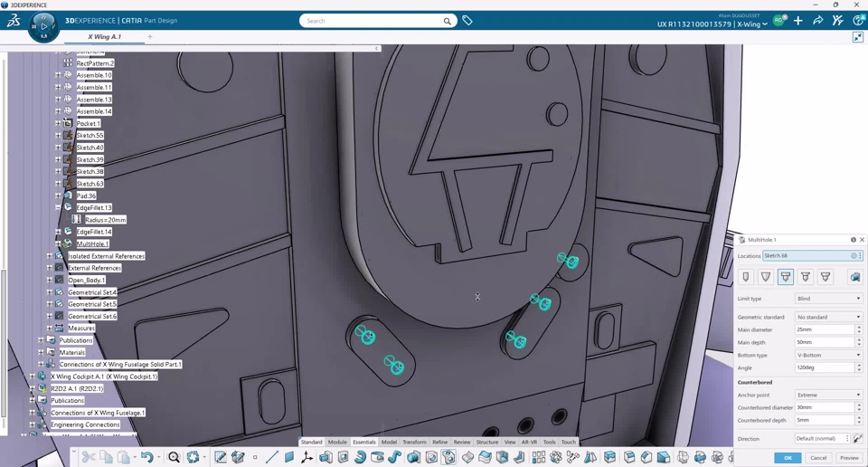
Task: Click the Preview button
Action: coord(849,458)
